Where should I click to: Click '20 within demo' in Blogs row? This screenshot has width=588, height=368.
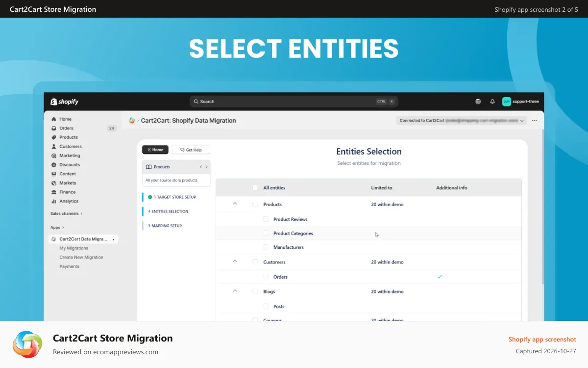pyautogui.click(x=387, y=291)
